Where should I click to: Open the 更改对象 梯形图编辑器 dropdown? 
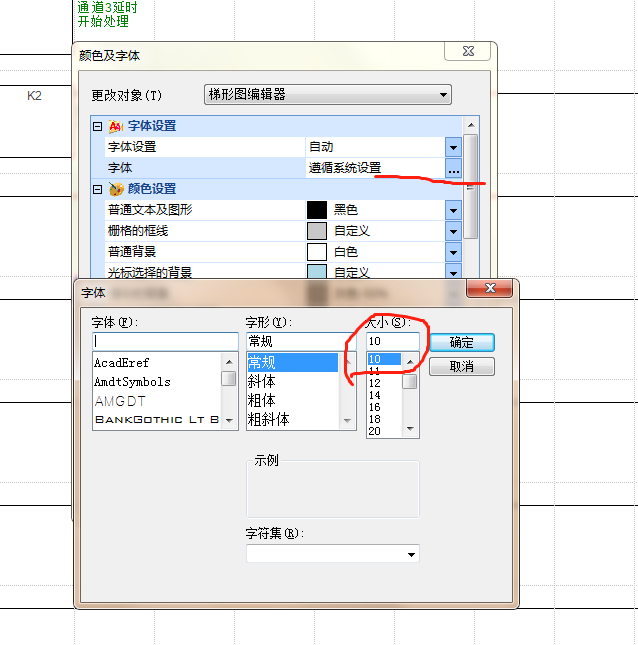443,95
